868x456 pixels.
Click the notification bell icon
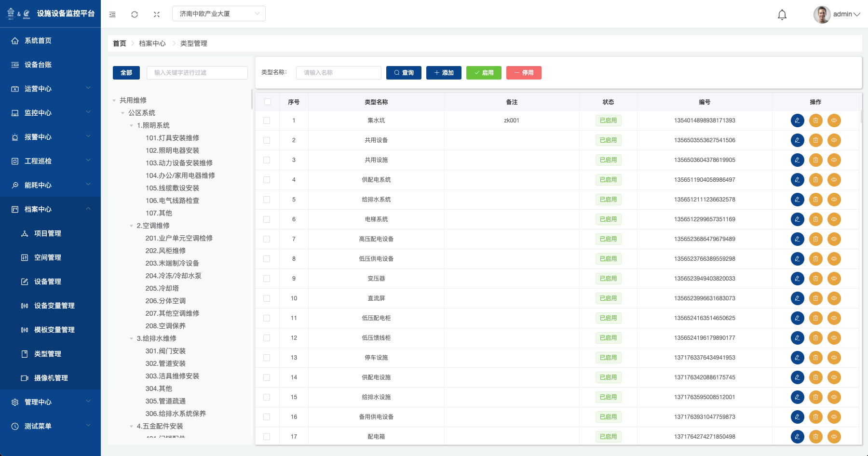pyautogui.click(x=782, y=14)
